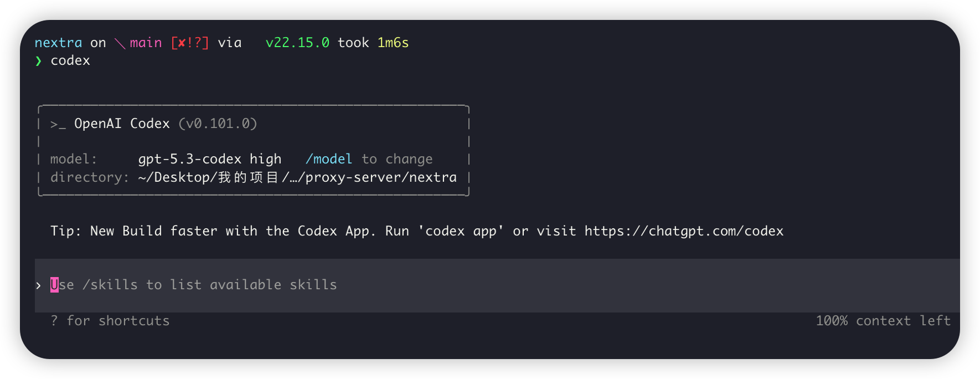Click the '1m6s' command duration
980x379 pixels.
click(393, 43)
